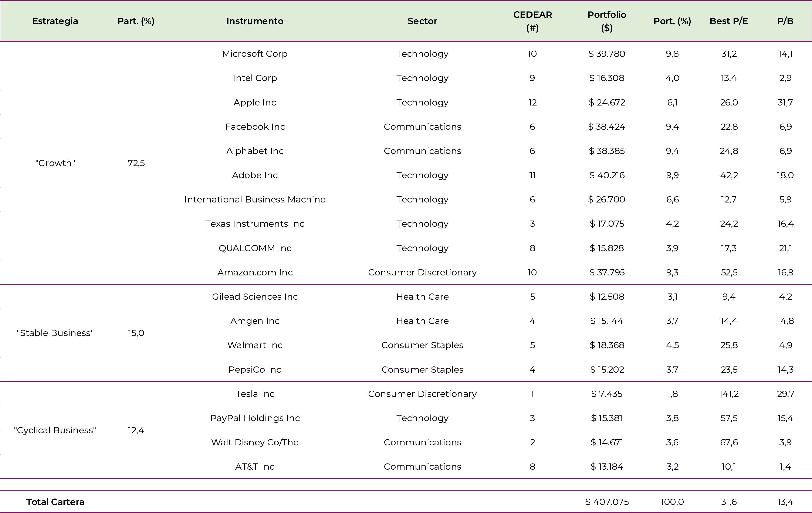Click the Port. (%) column header
Screen dimensions: 812x513
coord(672,21)
